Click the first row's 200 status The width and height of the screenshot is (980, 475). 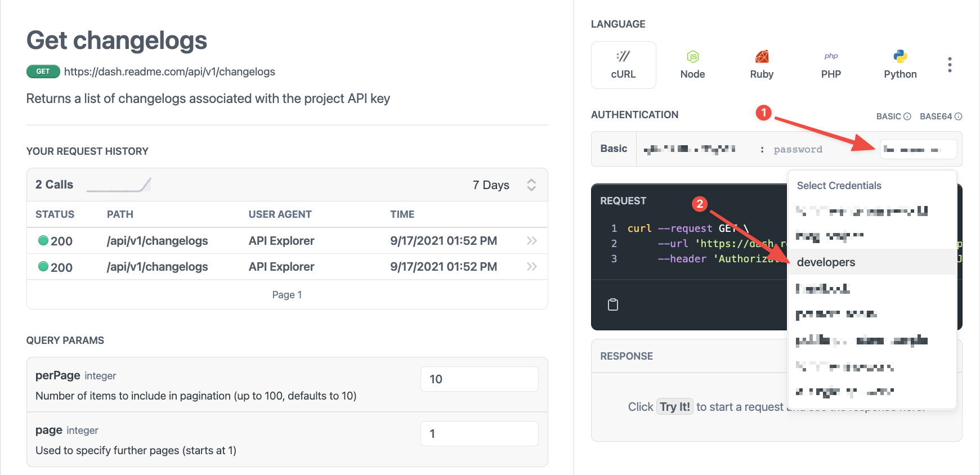click(x=55, y=241)
